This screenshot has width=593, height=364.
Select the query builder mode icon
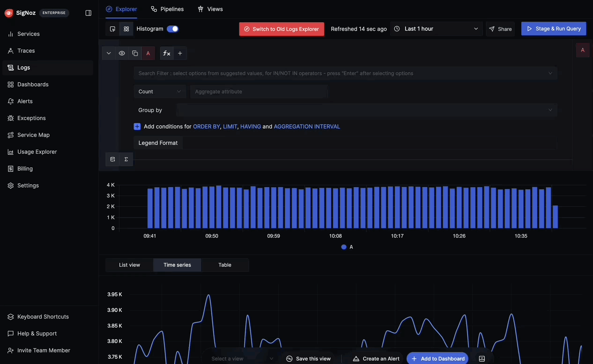(112, 29)
